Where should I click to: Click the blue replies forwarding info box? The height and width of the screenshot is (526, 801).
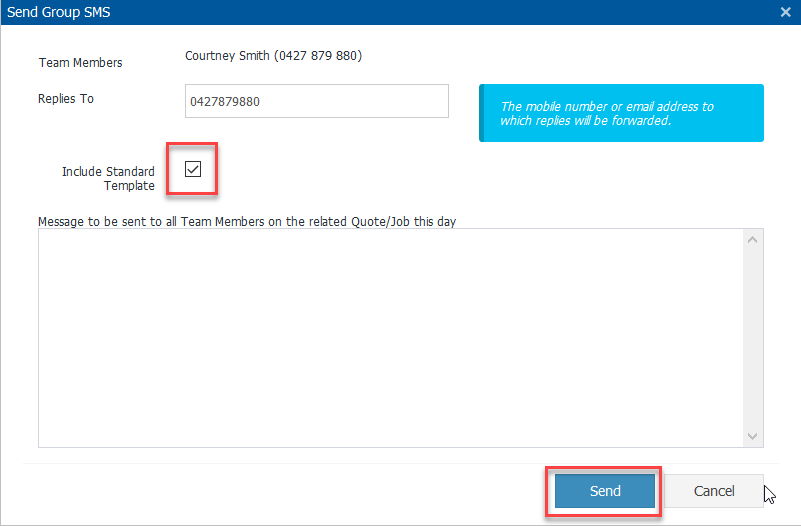click(621, 113)
